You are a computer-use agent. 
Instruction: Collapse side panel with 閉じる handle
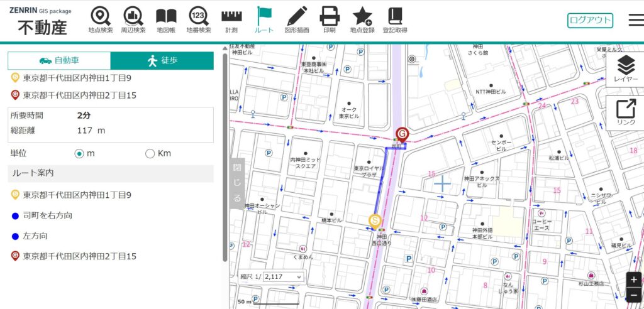[x=236, y=183]
